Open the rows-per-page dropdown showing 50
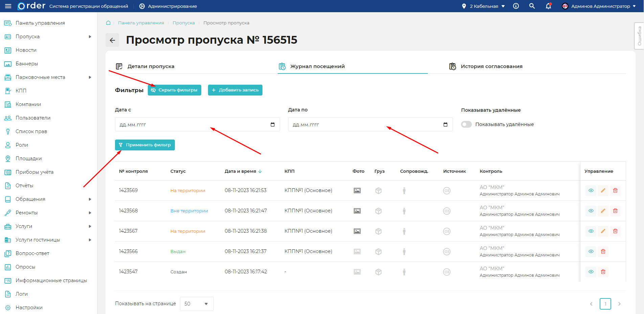Image resolution: width=644 pixels, height=314 pixels. (197, 304)
